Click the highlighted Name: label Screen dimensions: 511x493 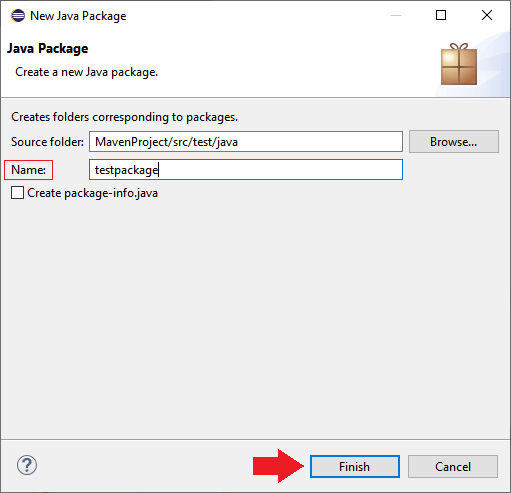(x=28, y=170)
